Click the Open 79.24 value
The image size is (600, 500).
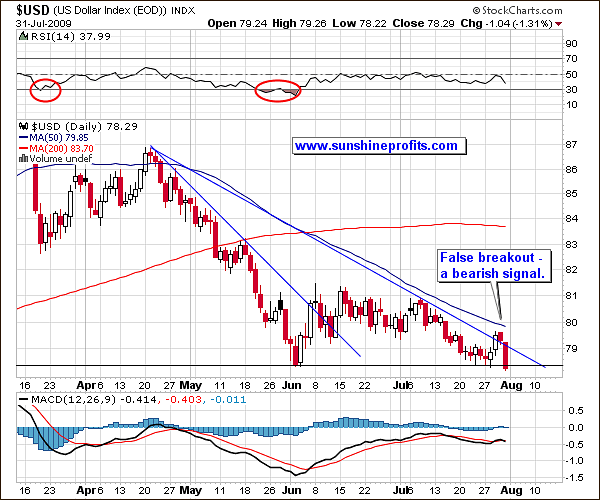click(x=237, y=23)
